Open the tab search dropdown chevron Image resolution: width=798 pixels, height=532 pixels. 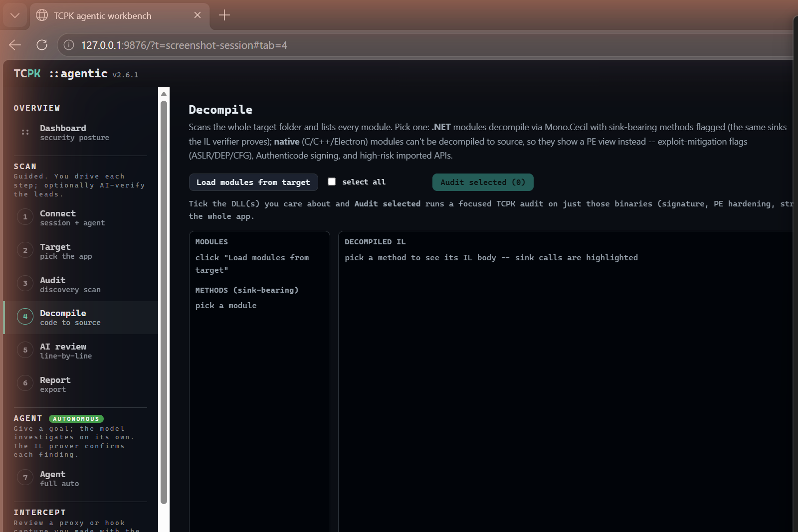point(15,15)
